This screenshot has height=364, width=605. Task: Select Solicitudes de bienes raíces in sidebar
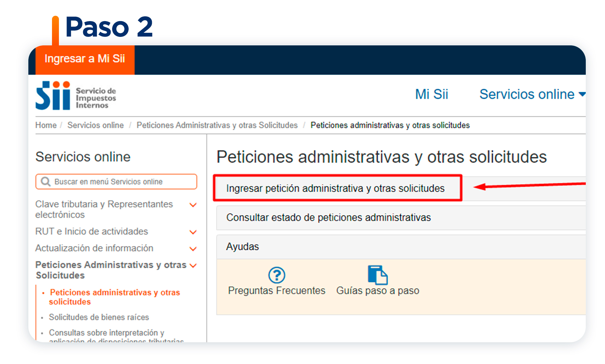(99, 317)
